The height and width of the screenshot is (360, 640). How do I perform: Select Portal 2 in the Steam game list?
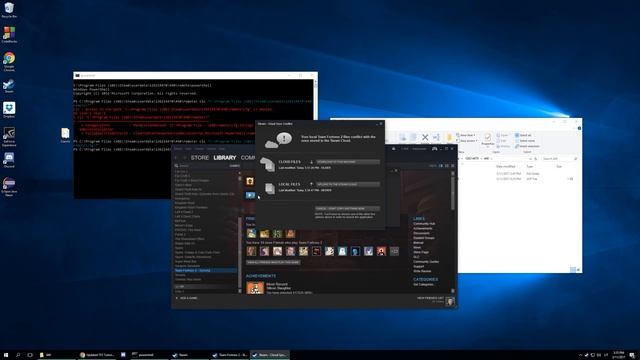pyautogui.click(x=180, y=234)
